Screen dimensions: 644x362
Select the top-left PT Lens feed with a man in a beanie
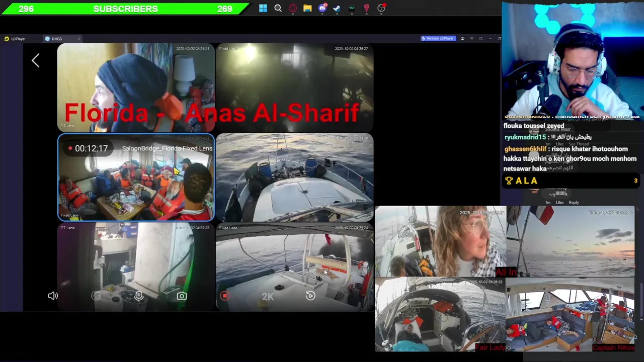pos(136,87)
